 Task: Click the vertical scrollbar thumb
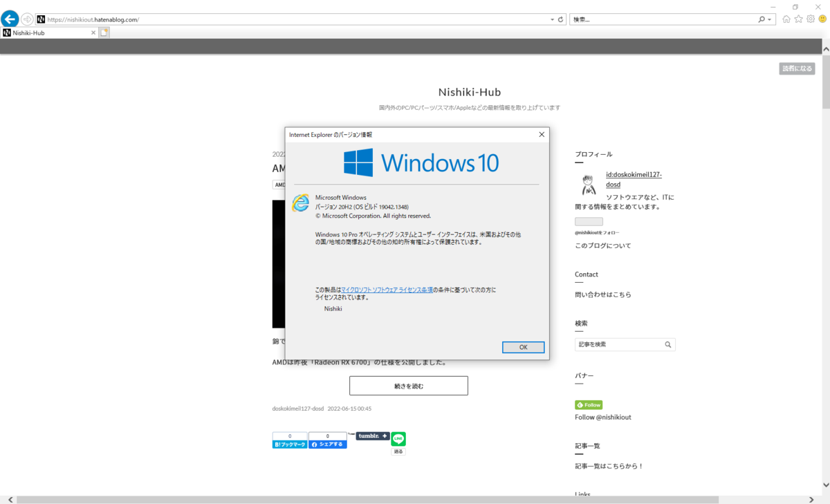click(x=825, y=81)
